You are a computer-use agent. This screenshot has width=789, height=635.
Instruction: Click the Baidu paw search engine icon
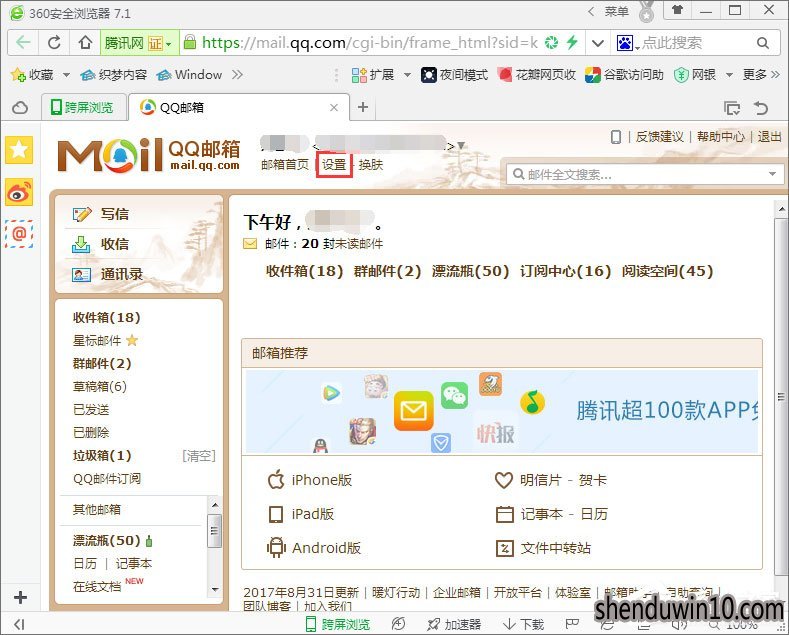(624, 43)
